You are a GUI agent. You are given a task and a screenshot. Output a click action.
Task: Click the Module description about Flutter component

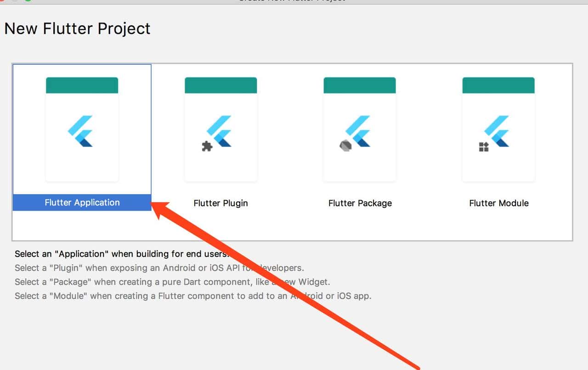[x=192, y=296]
